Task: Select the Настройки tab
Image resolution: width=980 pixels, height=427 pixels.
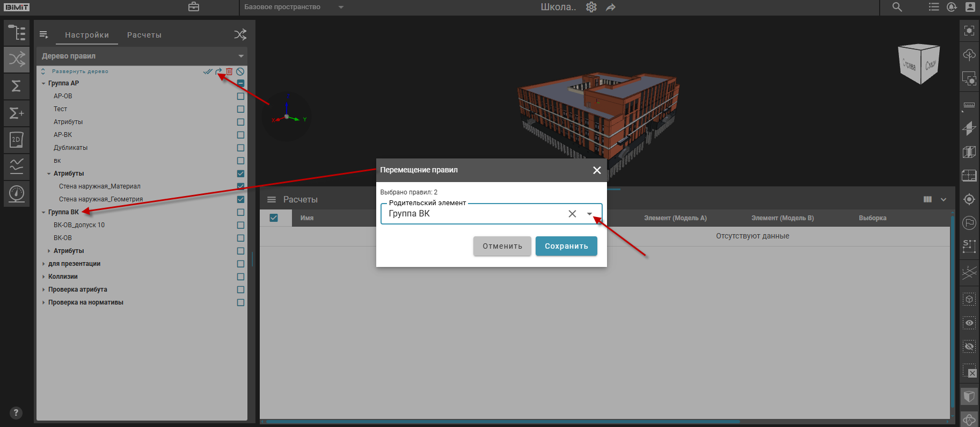Action: pyautogui.click(x=87, y=35)
